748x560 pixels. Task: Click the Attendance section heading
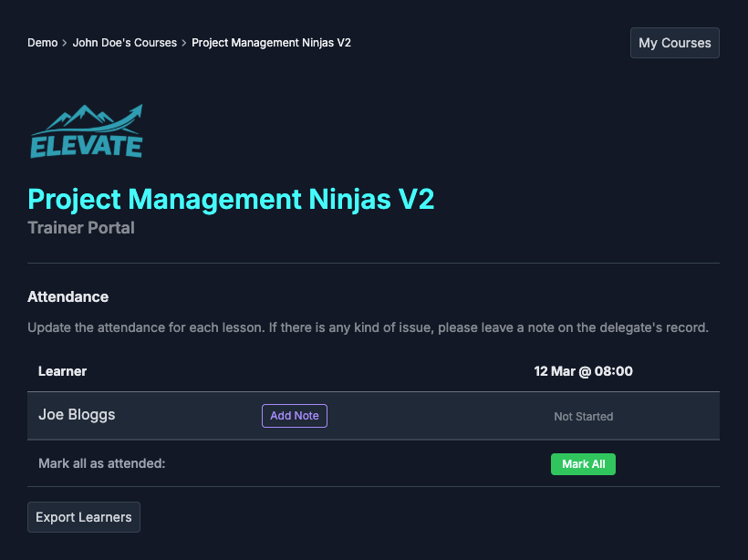68,297
